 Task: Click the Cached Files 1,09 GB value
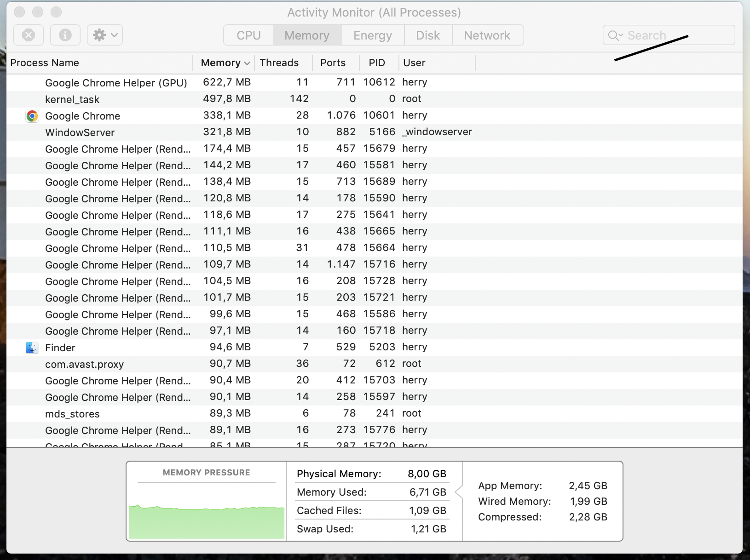point(428,511)
